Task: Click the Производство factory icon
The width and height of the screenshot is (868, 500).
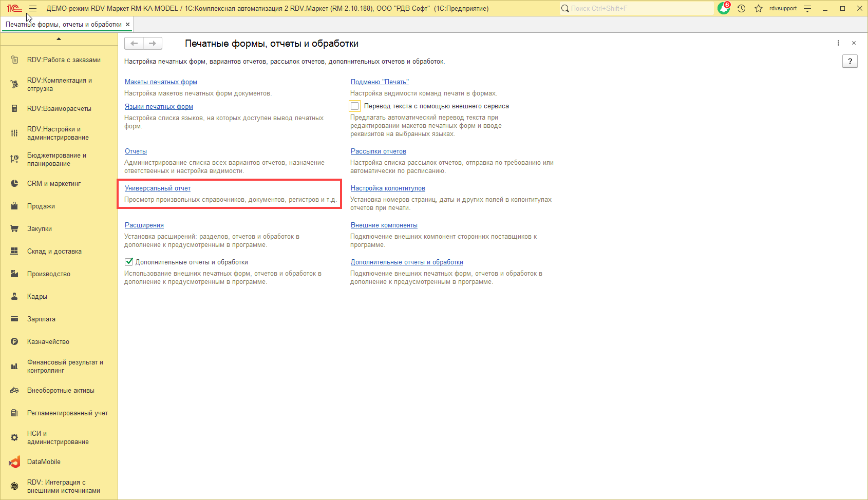Action: 14,274
